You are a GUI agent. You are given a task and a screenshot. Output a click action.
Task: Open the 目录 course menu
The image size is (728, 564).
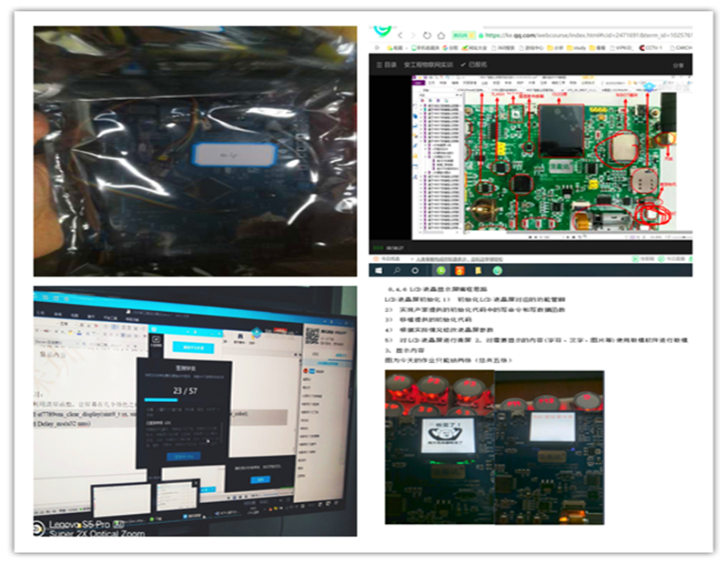click(386, 65)
